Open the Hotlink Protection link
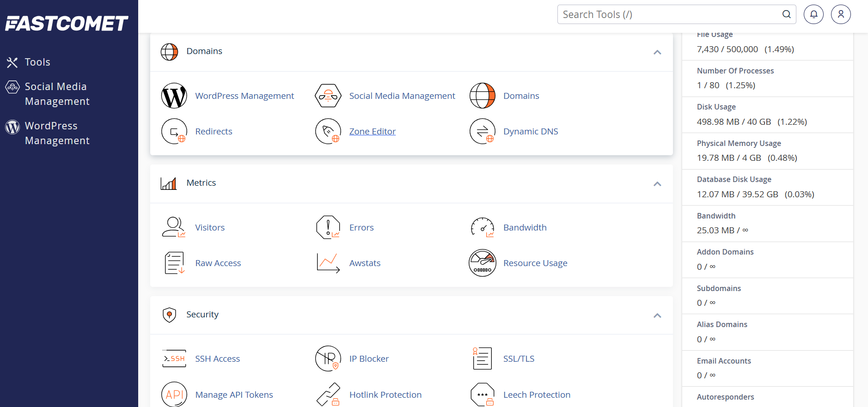868x407 pixels. [385, 395]
